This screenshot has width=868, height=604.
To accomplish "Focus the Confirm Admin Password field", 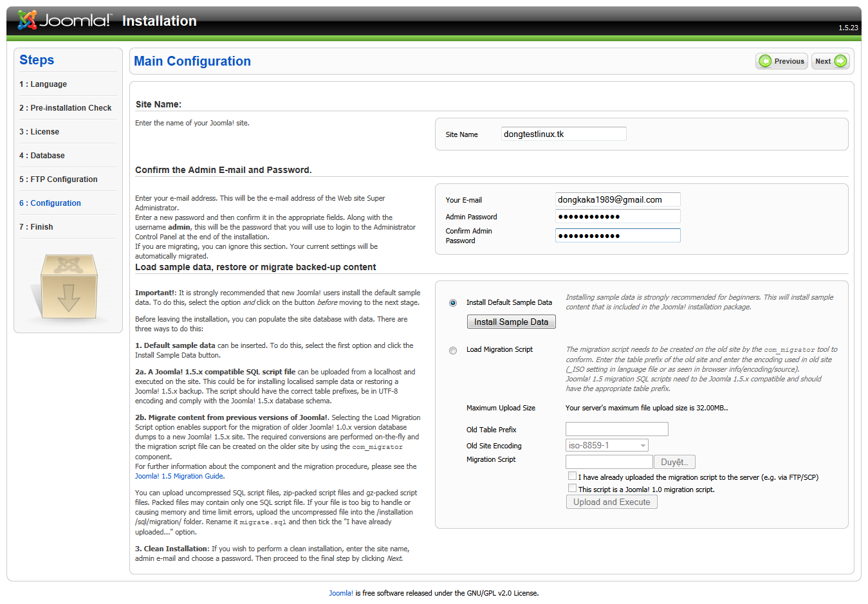I will click(618, 235).
